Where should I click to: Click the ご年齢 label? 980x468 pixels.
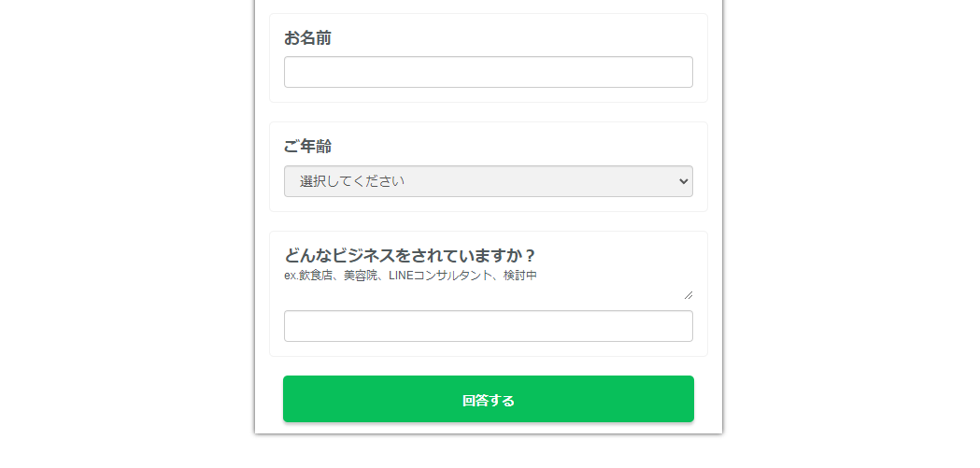[307, 147]
